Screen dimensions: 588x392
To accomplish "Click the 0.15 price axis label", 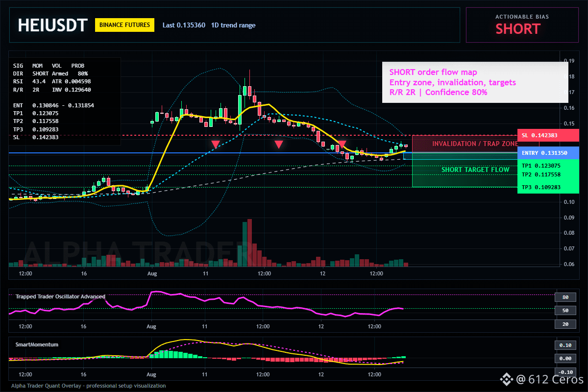I will tap(569, 123).
